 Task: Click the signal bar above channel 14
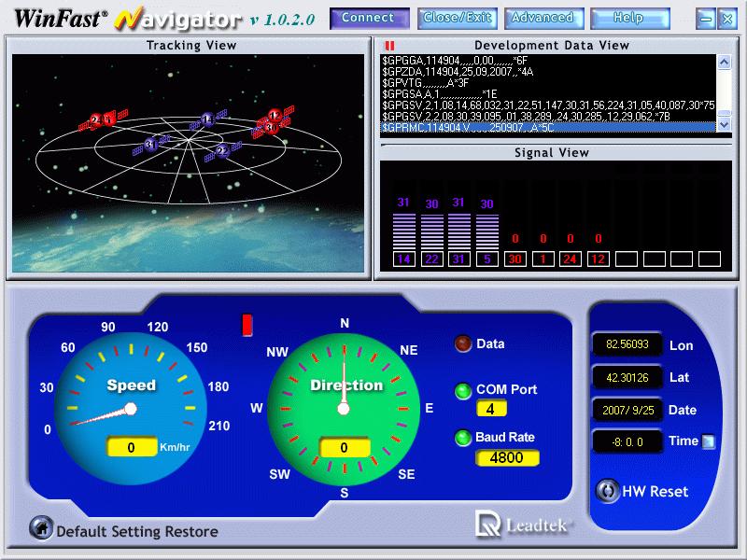point(404,231)
